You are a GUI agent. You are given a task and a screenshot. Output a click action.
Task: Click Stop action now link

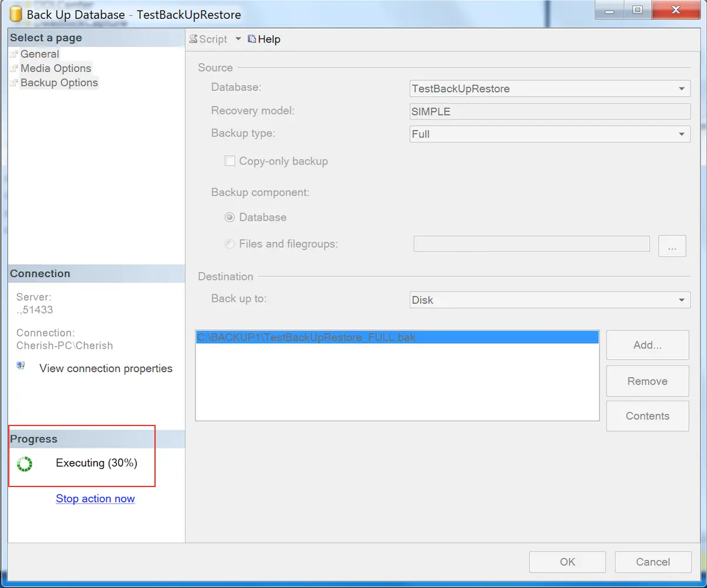[x=95, y=499]
